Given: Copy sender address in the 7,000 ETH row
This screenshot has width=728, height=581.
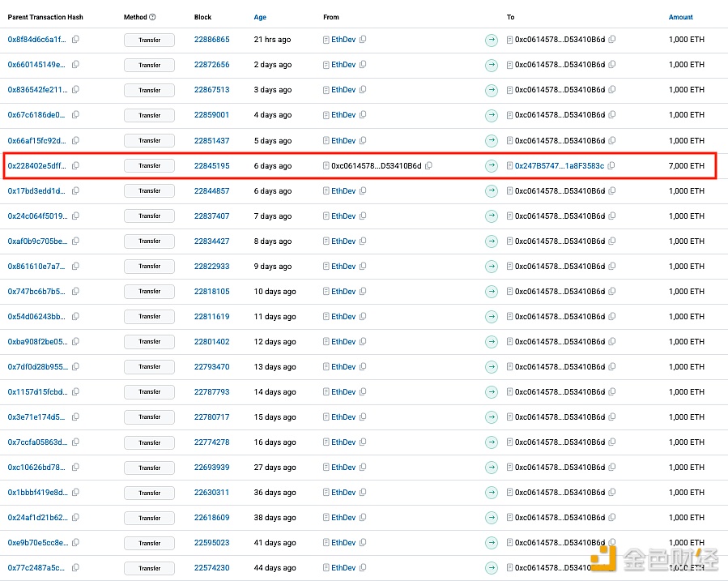Looking at the screenshot, I should (428, 165).
